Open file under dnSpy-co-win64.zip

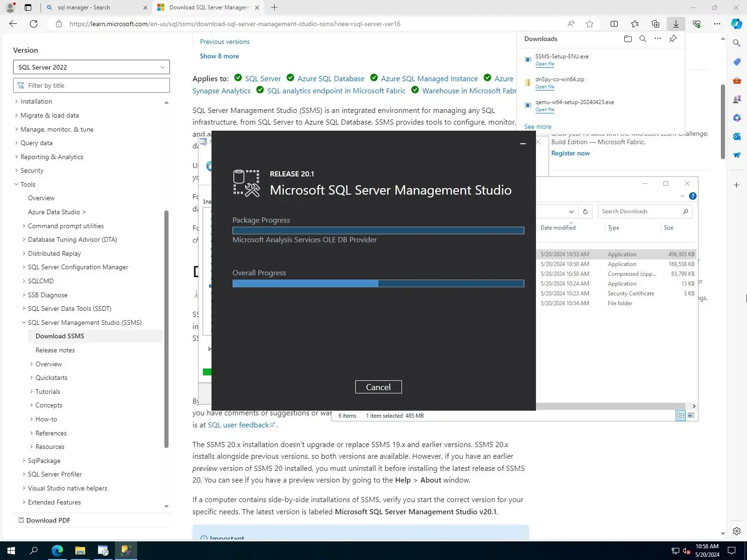(545, 87)
